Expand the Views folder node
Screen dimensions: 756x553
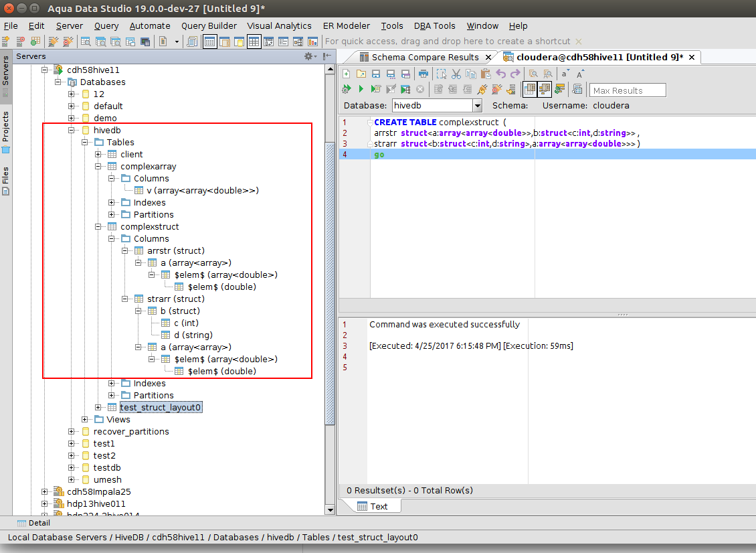85,419
